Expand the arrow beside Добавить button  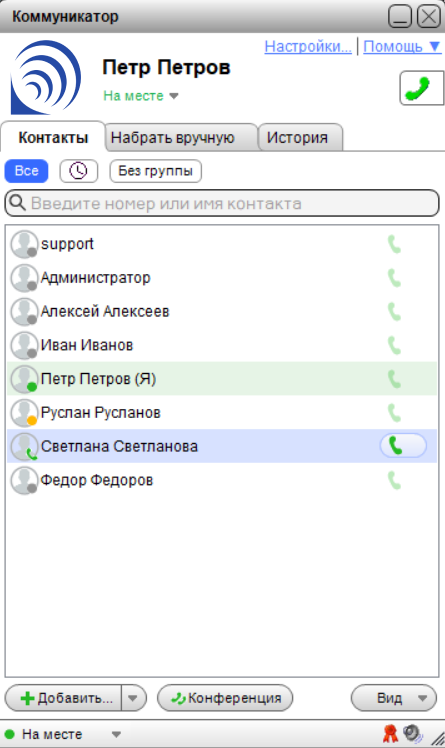click(x=133, y=698)
